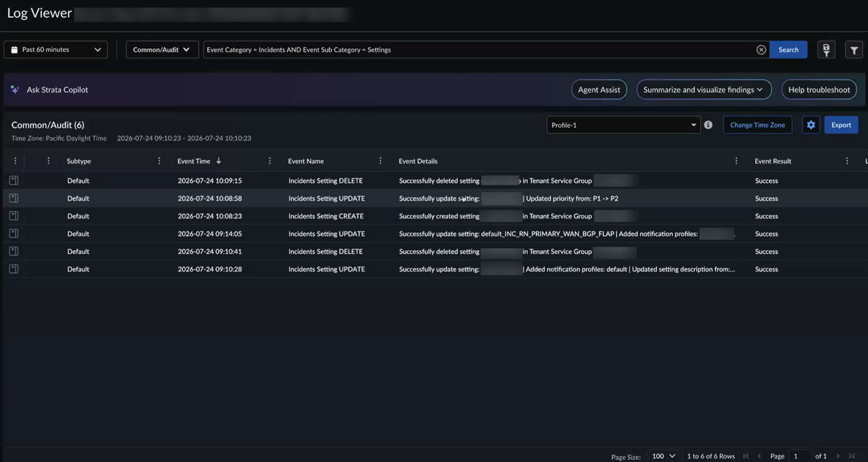Open the Profile-1 dropdown
This screenshot has height=462, width=868.
tap(623, 125)
